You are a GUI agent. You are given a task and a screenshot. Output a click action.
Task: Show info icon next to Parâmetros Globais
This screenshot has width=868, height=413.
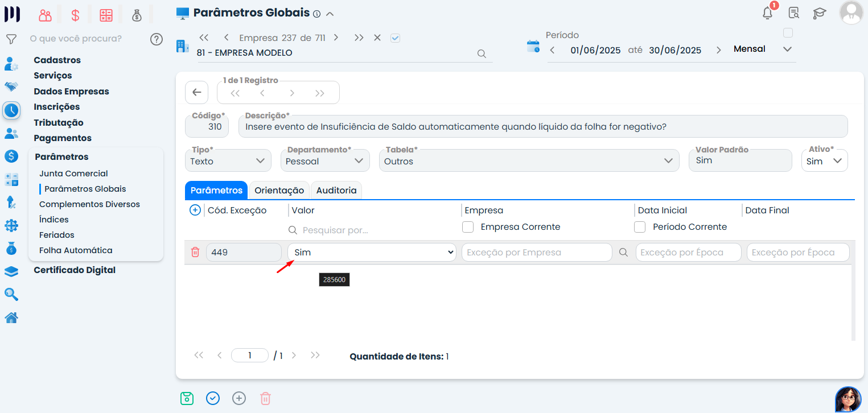click(317, 14)
